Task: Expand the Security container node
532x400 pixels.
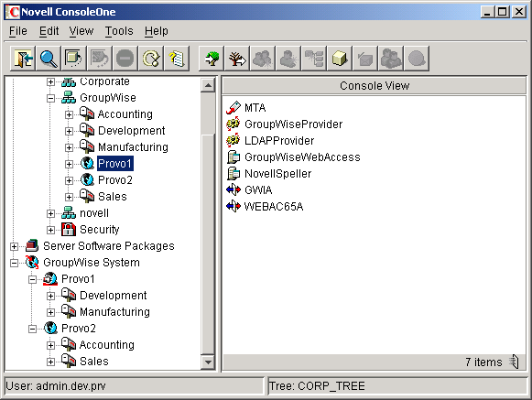Action: pyautogui.click(x=50, y=230)
